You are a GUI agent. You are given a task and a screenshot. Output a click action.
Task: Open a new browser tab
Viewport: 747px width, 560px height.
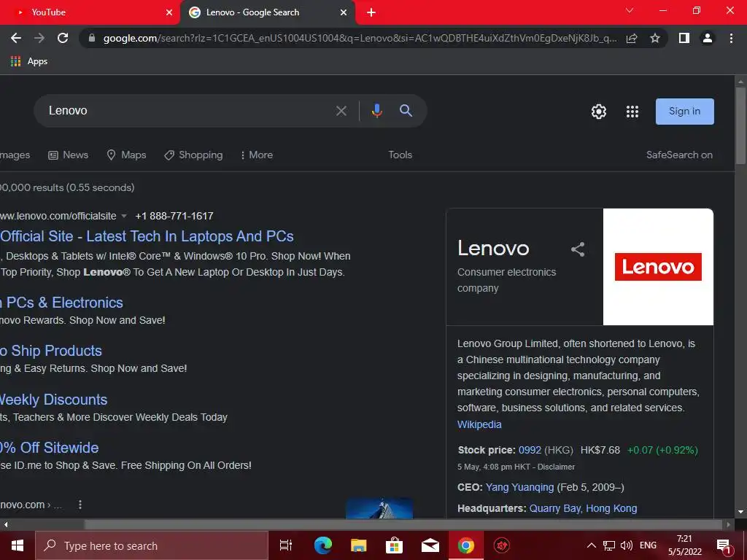pyautogui.click(x=371, y=13)
